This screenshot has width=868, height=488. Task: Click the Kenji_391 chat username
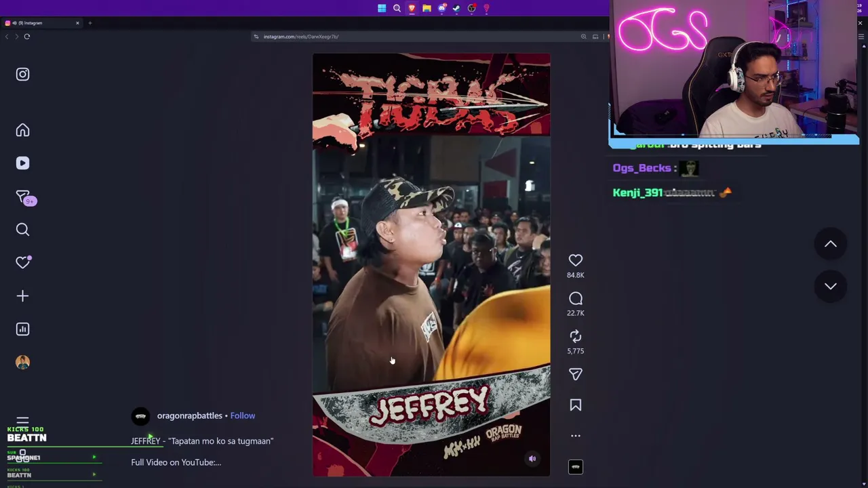tap(637, 192)
